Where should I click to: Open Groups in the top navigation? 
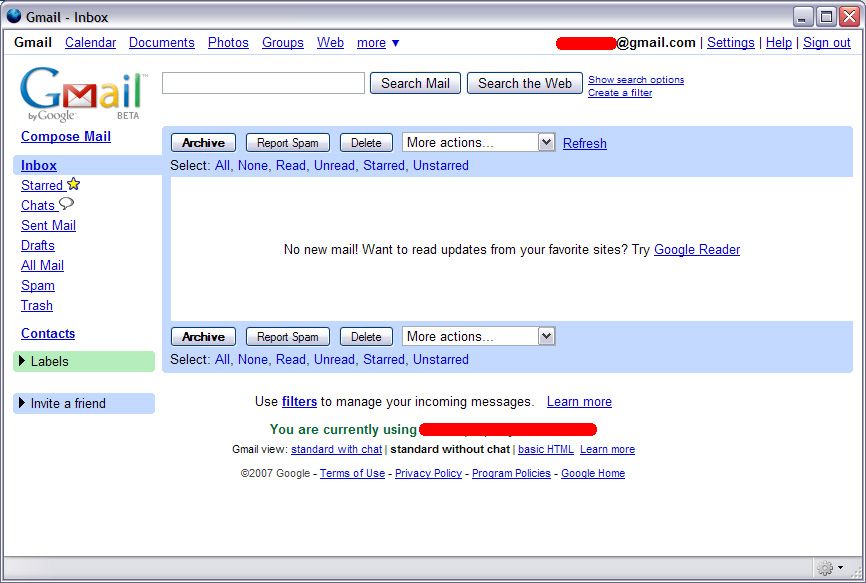click(283, 43)
